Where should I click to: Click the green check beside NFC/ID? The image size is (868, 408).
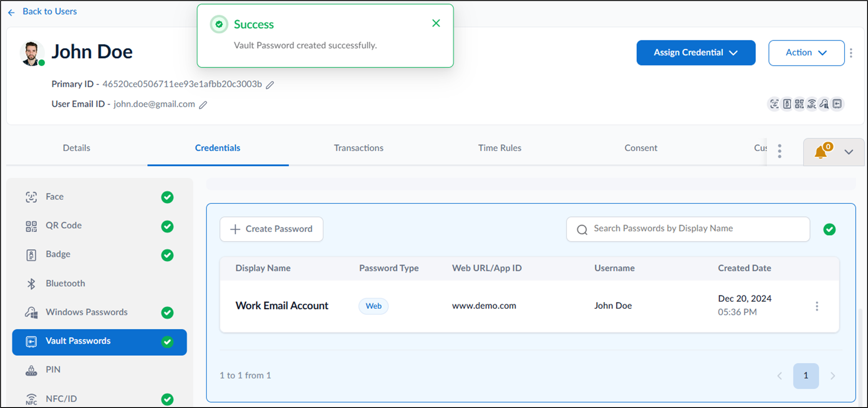pyautogui.click(x=167, y=399)
